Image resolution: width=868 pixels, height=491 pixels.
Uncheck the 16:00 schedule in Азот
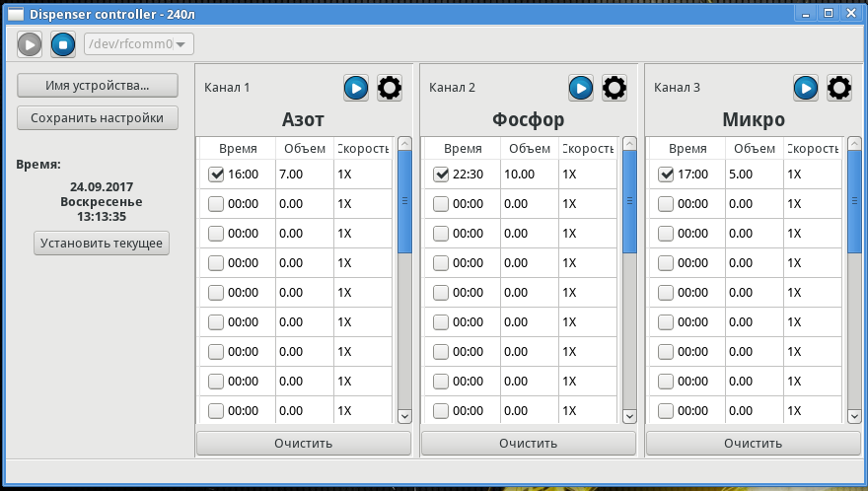[217, 175]
